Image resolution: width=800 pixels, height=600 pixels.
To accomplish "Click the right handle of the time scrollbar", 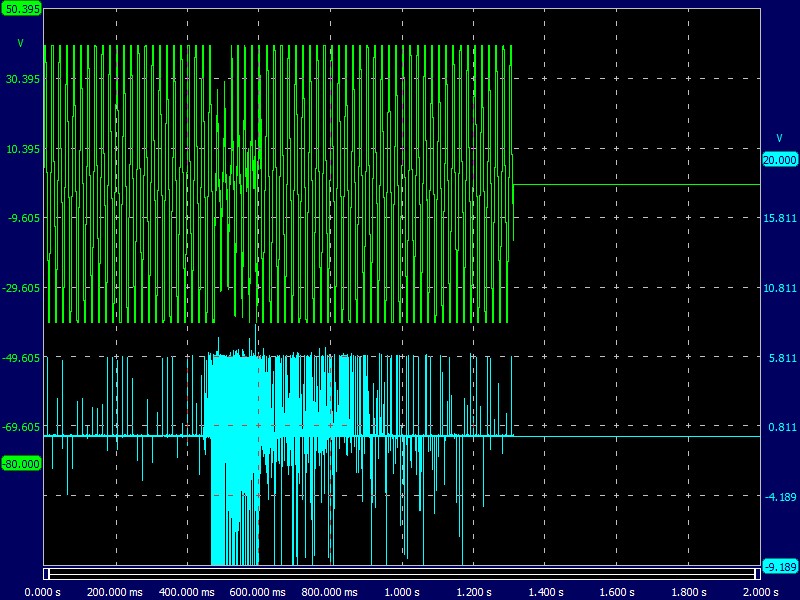I will 758,573.
